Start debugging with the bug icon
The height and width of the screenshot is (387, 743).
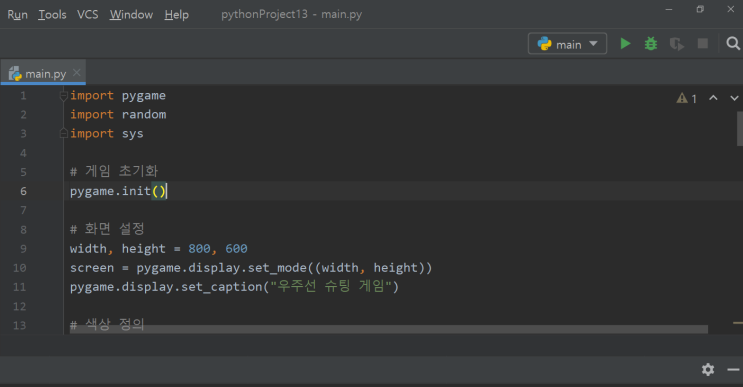[x=651, y=44]
